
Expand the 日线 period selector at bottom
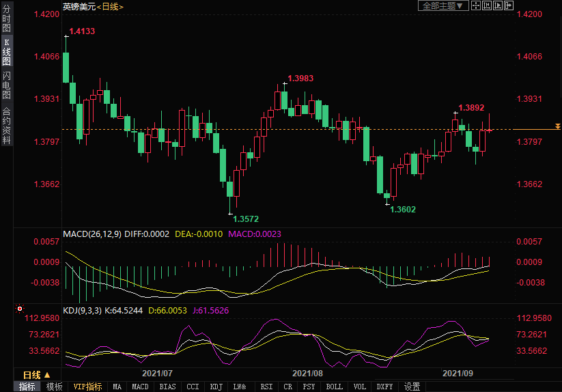pos(36,375)
